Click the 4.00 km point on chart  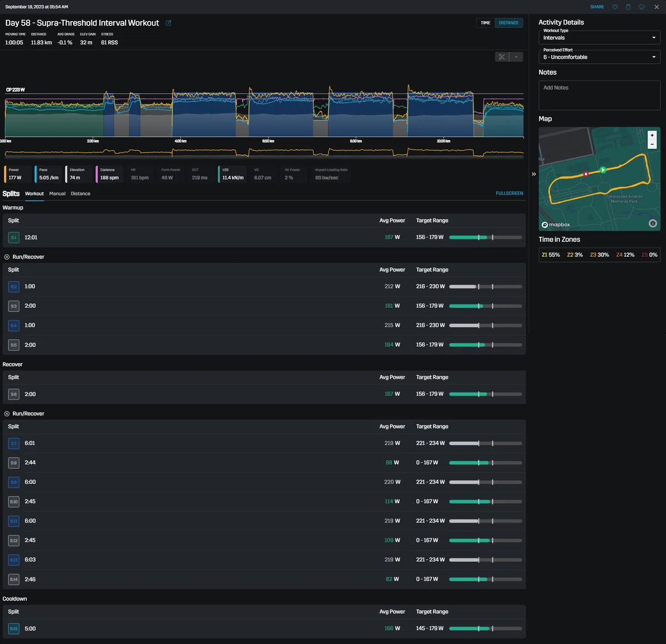pyautogui.click(x=180, y=141)
